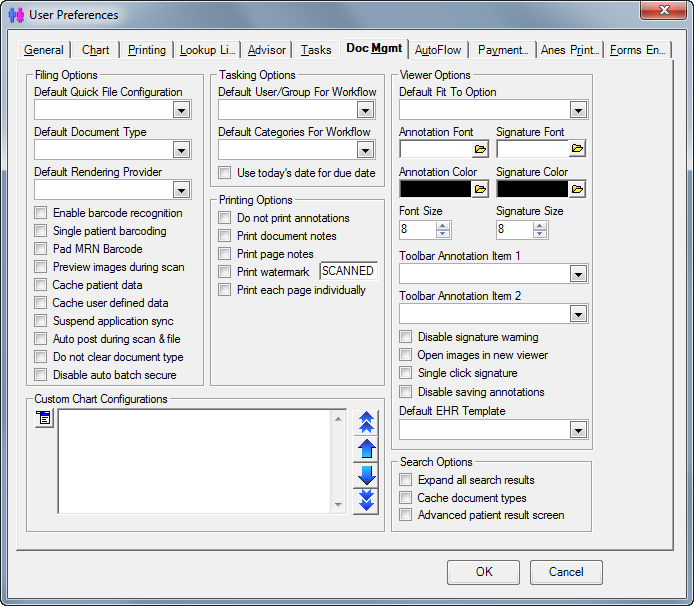
Task: Check Single click signature
Action: click(405, 373)
